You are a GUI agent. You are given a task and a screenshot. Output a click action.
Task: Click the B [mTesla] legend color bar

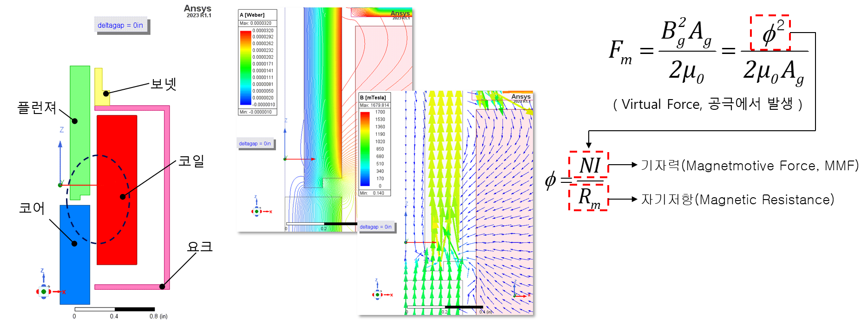[365, 149]
